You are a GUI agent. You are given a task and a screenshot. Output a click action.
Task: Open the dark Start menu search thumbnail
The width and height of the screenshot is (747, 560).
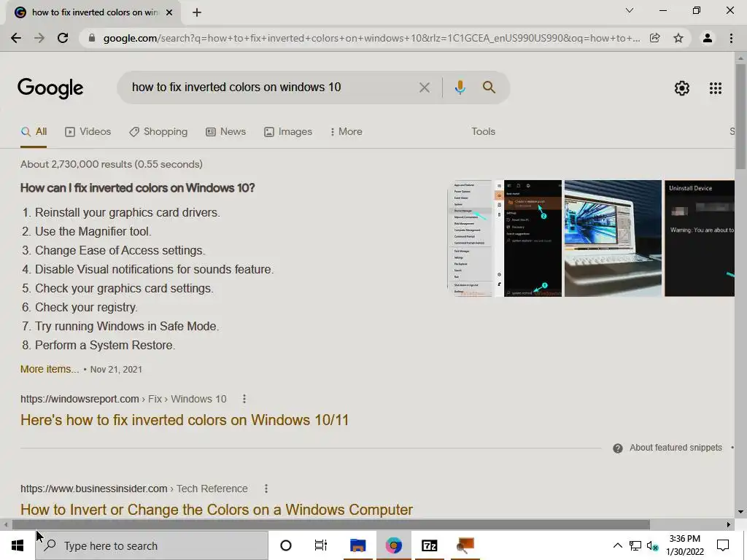(x=528, y=238)
